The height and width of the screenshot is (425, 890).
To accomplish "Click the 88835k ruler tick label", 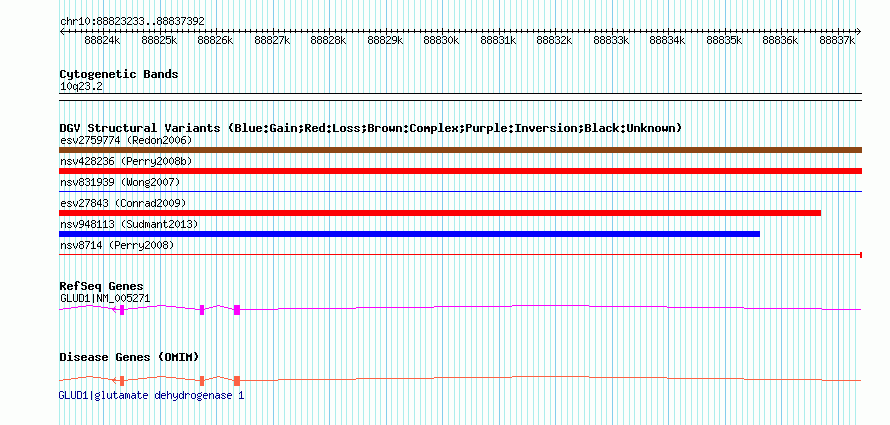I will [x=724, y=40].
